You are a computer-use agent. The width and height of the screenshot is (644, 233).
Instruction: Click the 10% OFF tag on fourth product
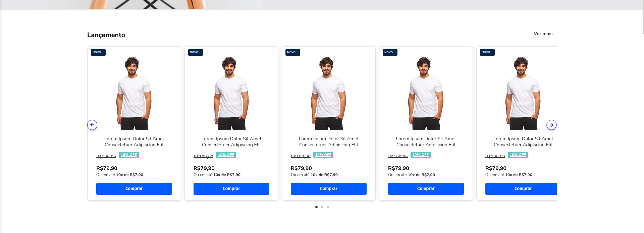coord(421,155)
